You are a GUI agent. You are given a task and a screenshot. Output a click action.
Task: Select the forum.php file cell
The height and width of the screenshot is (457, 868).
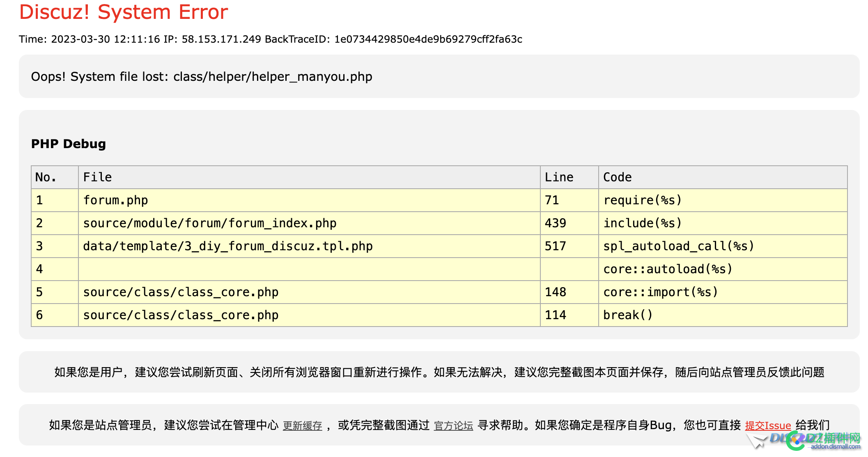[309, 200]
